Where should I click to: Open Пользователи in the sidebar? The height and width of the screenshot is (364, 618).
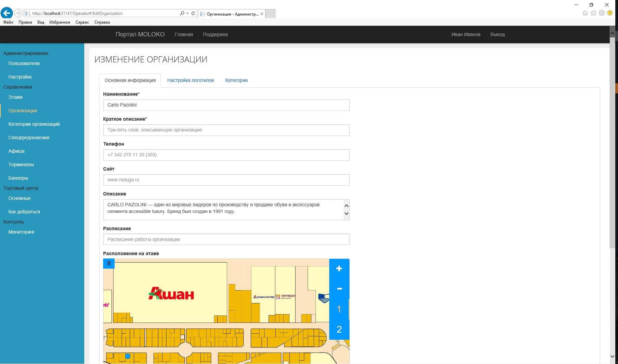[x=24, y=63]
